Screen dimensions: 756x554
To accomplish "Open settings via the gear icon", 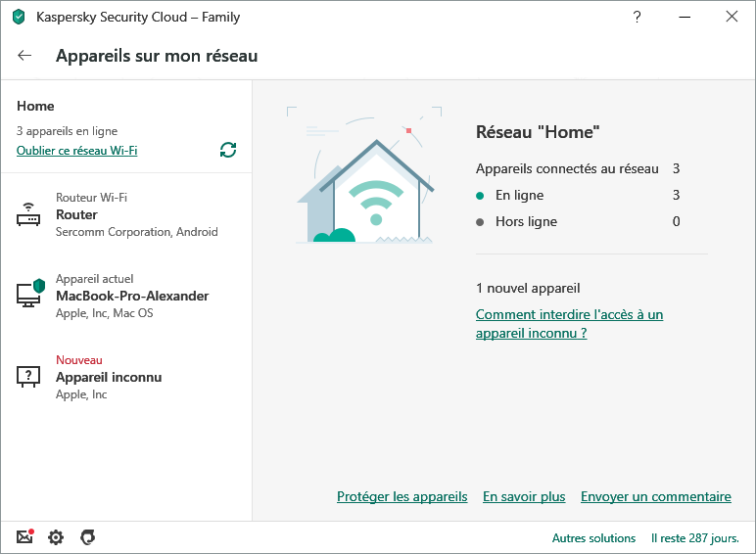I will (56, 537).
